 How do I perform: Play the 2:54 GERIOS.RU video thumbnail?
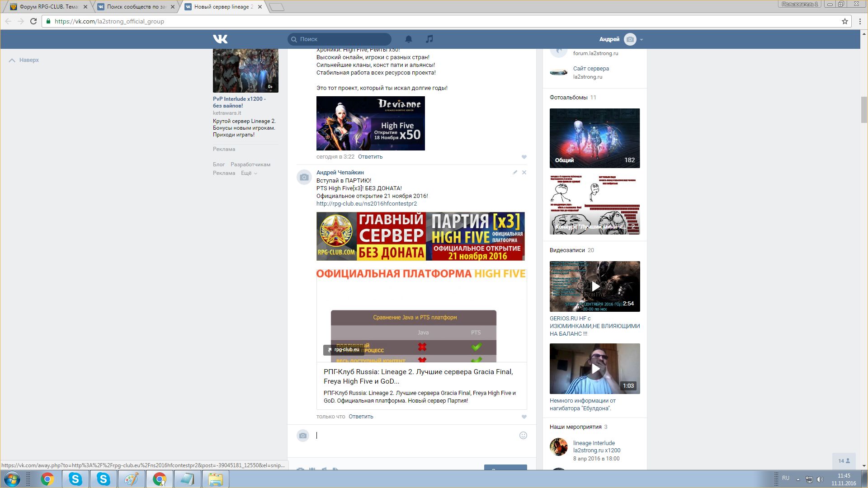[x=595, y=286]
